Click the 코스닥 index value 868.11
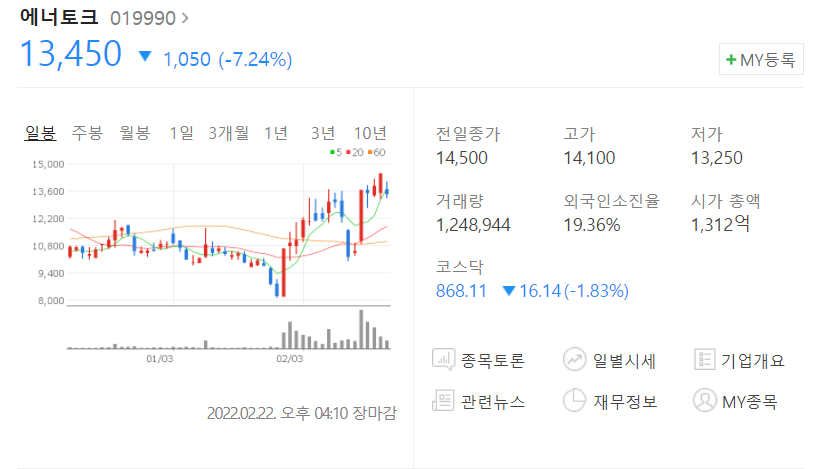 coord(461,291)
